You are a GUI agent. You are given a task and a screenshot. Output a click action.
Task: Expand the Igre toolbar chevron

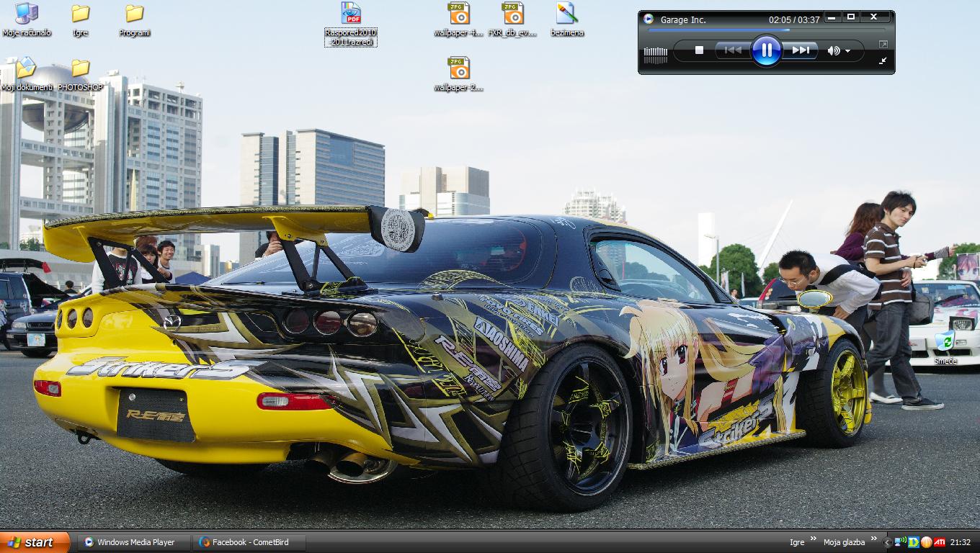pyautogui.click(x=814, y=539)
